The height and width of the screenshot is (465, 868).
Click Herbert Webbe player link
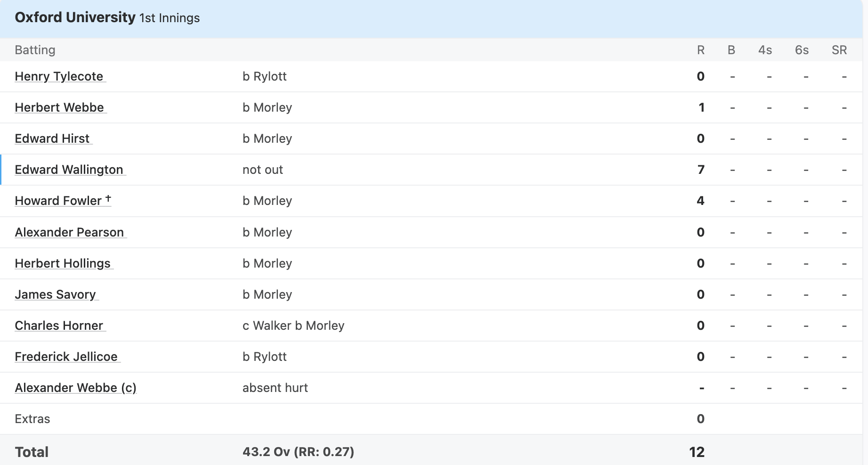[x=59, y=107]
